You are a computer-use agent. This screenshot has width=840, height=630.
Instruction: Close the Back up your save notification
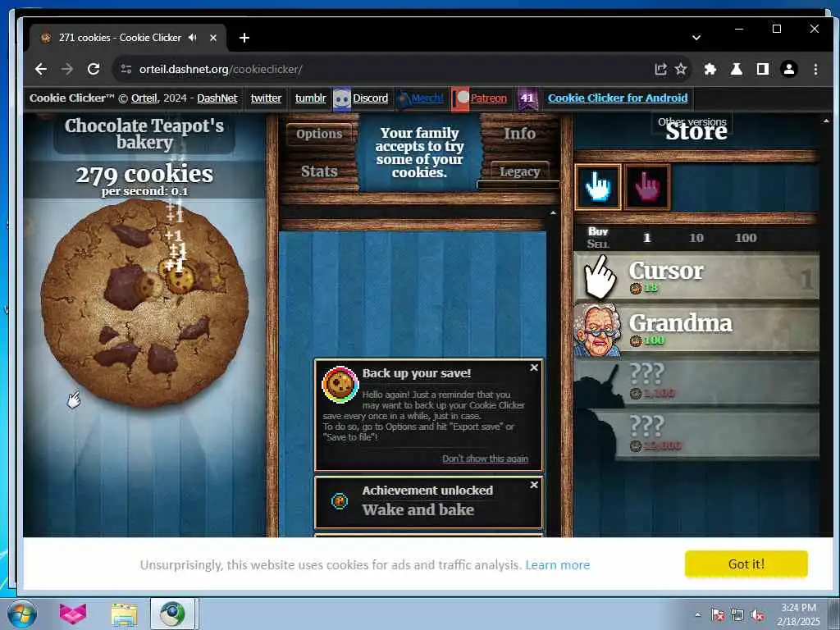tap(534, 367)
